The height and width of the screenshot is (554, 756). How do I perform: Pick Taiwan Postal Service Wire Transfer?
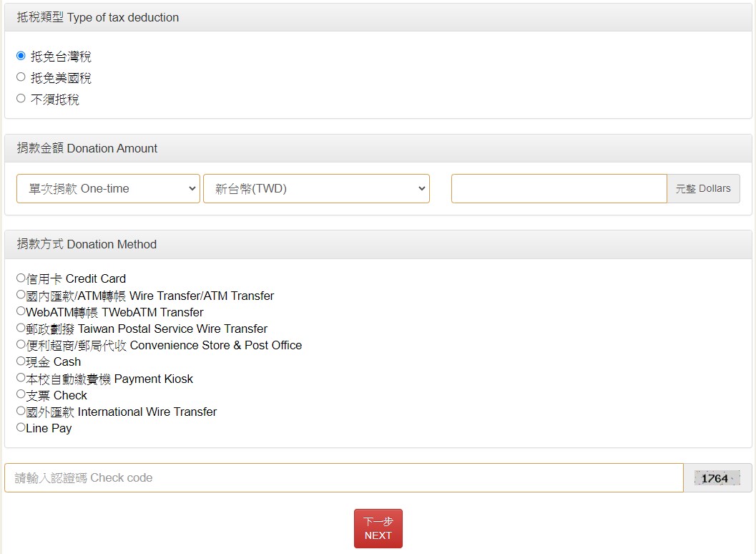[21, 328]
